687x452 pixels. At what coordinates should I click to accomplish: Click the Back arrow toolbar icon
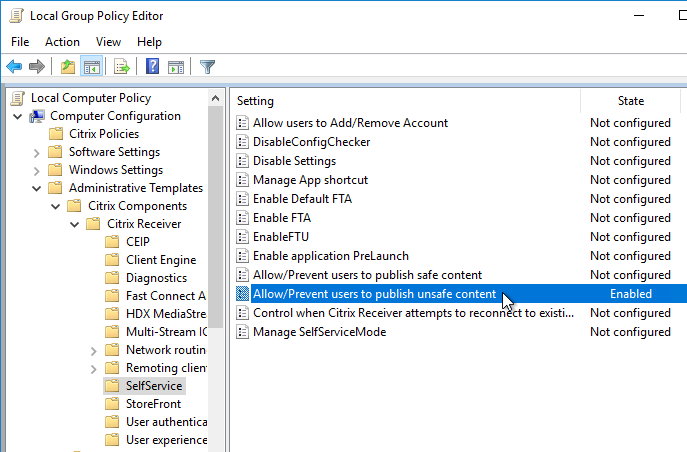(x=14, y=67)
